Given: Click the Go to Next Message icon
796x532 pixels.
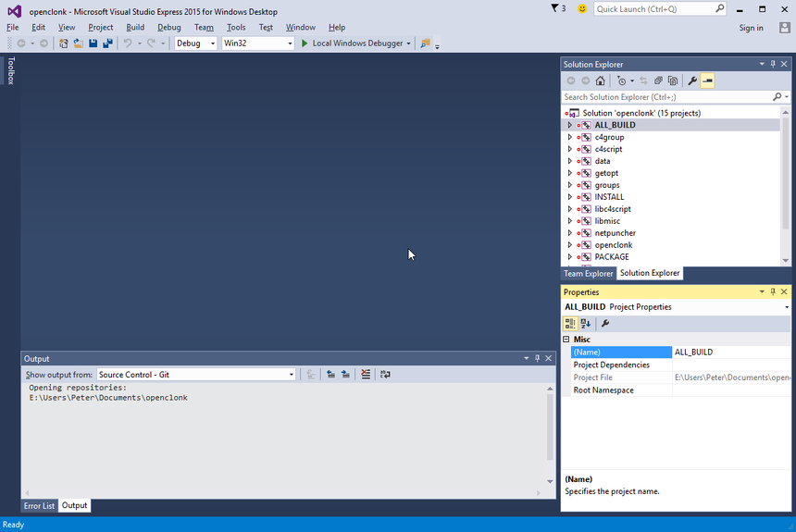Looking at the screenshot, I should tap(346, 375).
